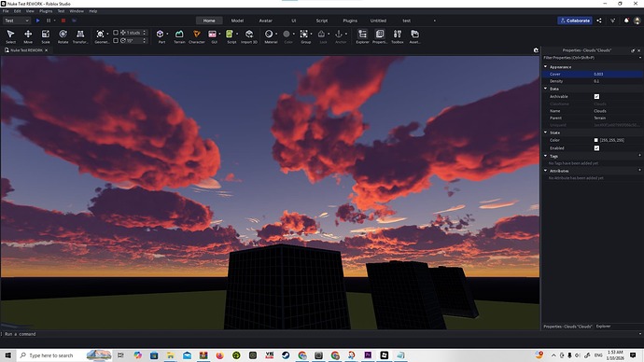Switch to the Avatar ribbon tab
The width and height of the screenshot is (644, 362).
(x=266, y=21)
